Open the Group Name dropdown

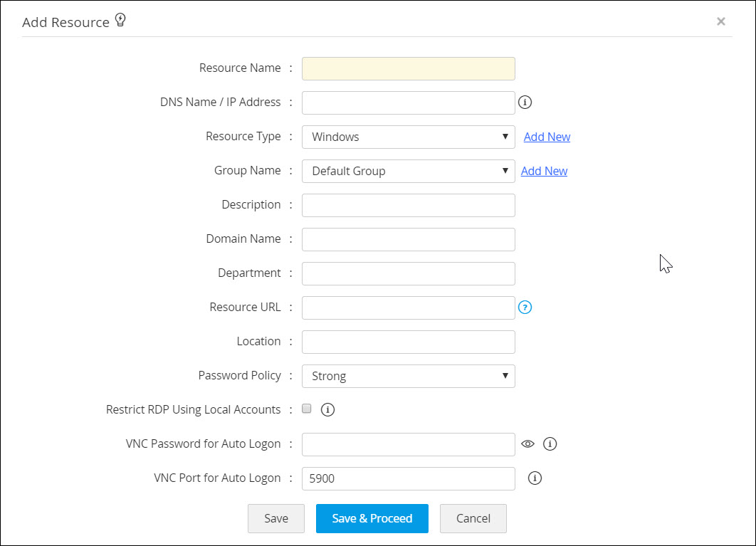coord(408,171)
